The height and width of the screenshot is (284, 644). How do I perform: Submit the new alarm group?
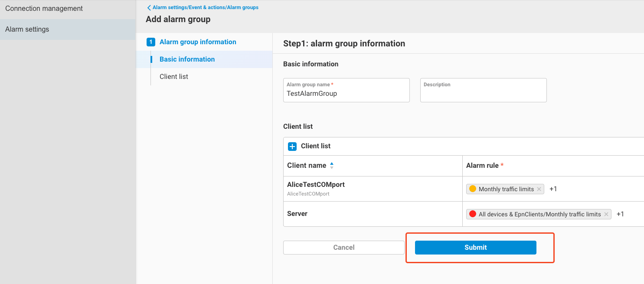tap(475, 247)
